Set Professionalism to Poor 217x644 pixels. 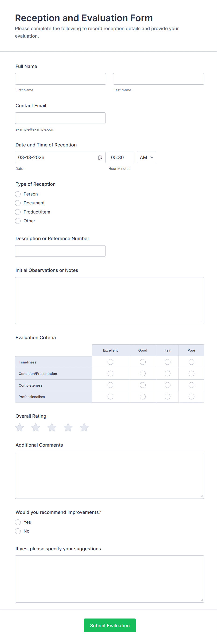[192, 397]
